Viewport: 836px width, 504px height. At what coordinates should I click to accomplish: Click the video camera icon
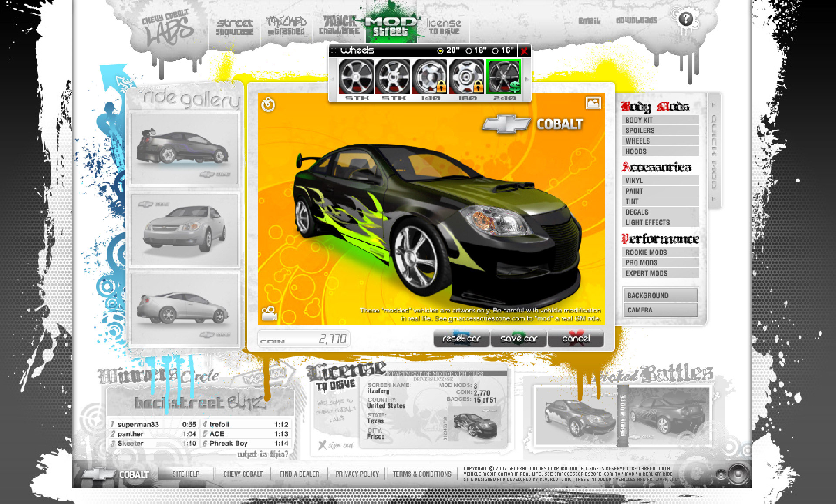click(x=270, y=313)
